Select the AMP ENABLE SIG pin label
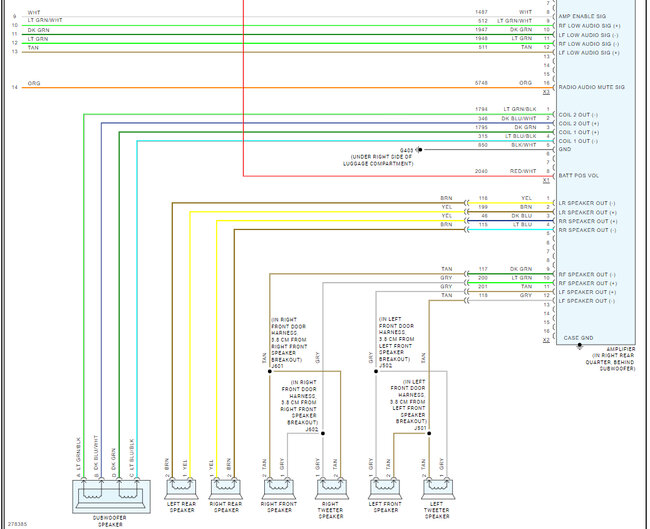Viewport: 650px width, 529px height. point(582,16)
